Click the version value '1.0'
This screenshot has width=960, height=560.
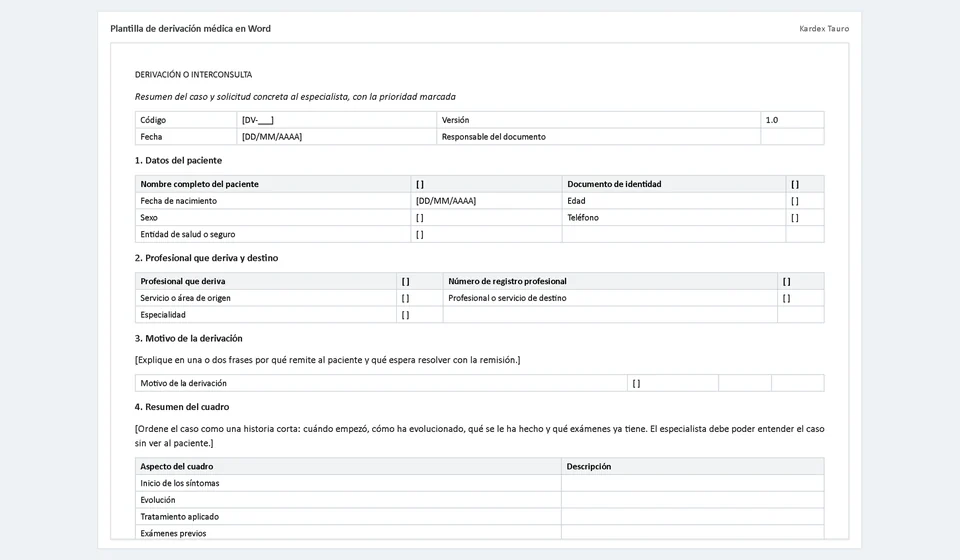click(x=771, y=120)
